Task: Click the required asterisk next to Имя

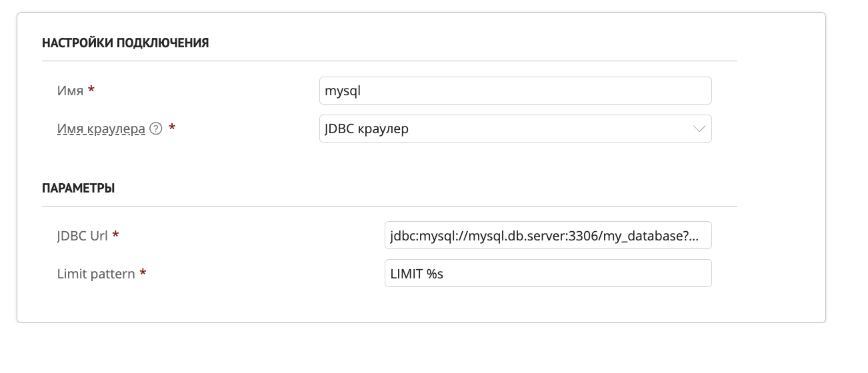Action: tap(91, 90)
